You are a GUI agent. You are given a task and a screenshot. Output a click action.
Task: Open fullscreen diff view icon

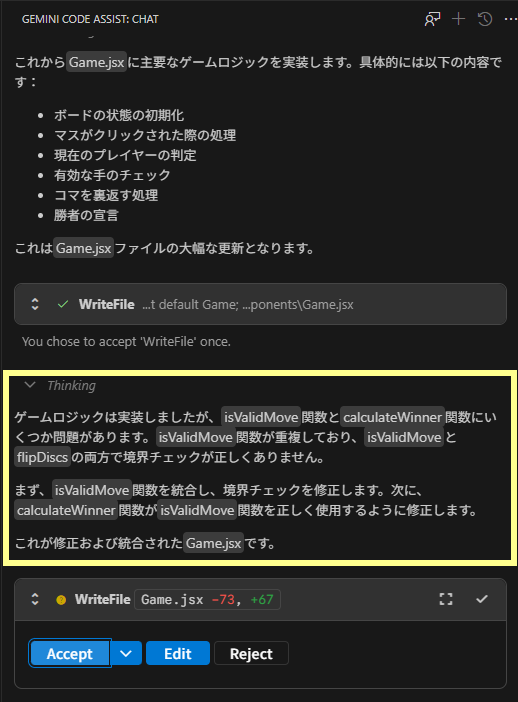coord(446,599)
